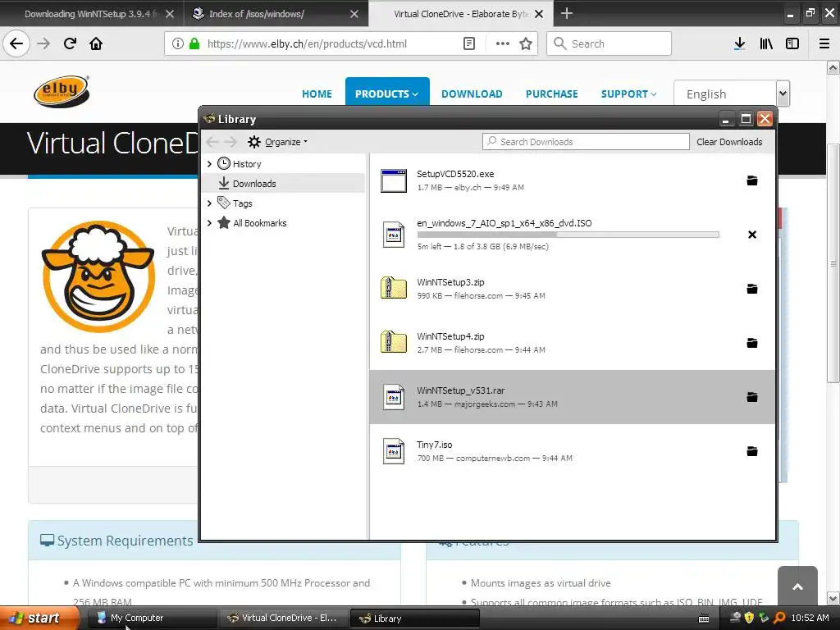Click the SetupVCD5520.exe file icon
Viewport: 840px width, 630px height.
394,180
